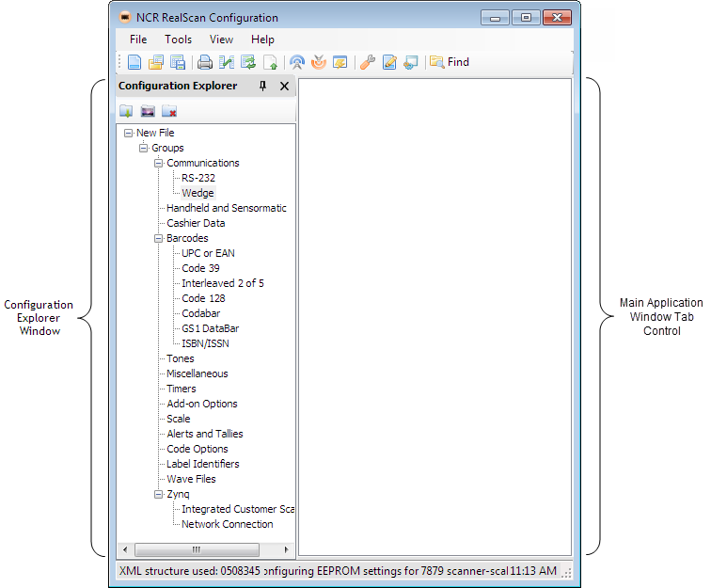The width and height of the screenshot is (711, 588).
Task: Open the Tools menu
Action: pos(178,40)
